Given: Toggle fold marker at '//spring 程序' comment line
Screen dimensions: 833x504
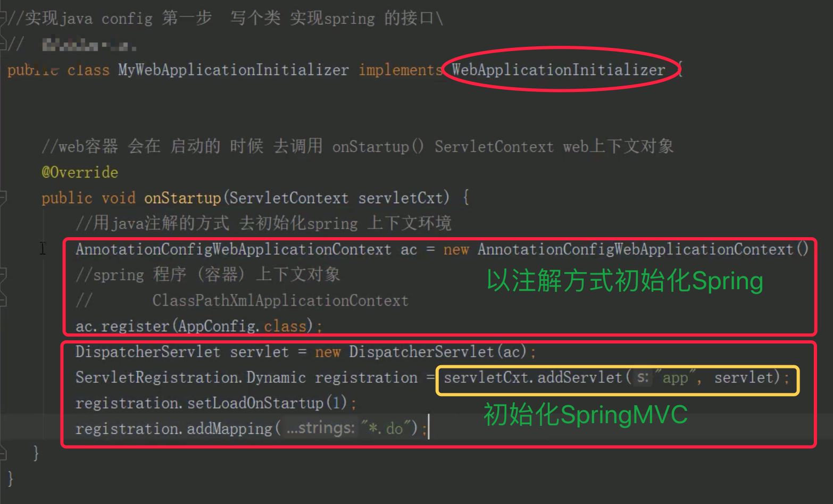Looking at the screenshot, I should [x=3, y=275].
